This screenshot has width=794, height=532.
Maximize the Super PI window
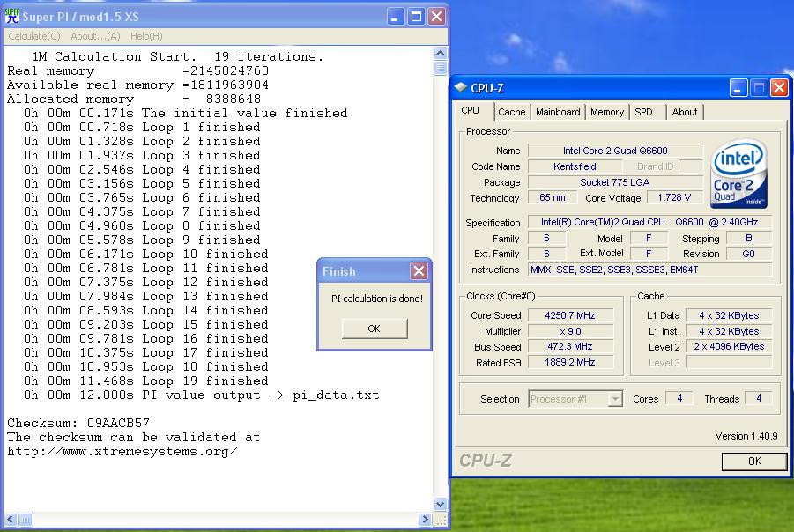(x=416, y=17)
